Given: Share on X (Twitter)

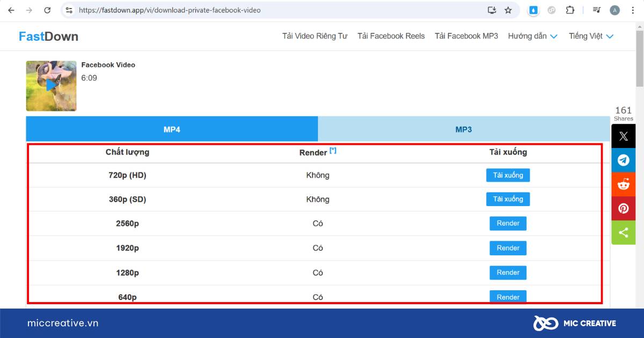Looking at the screenshot, I should tap(624, 136).
